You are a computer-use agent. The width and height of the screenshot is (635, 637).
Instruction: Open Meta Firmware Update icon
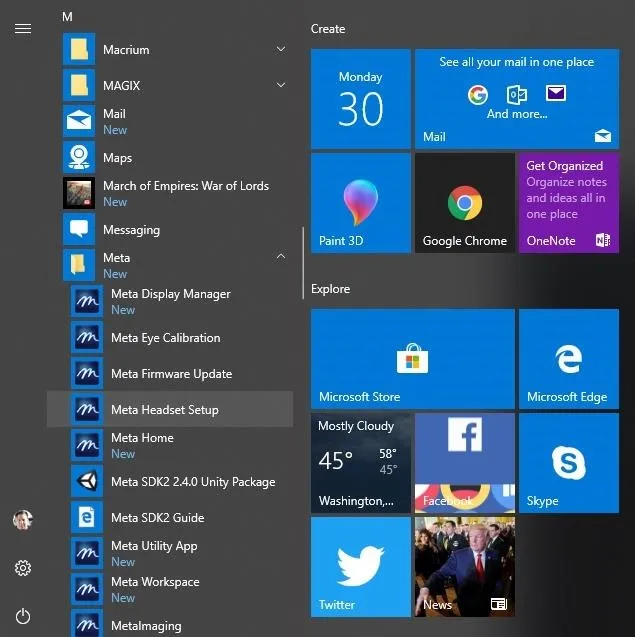click(x=87, y=373)
